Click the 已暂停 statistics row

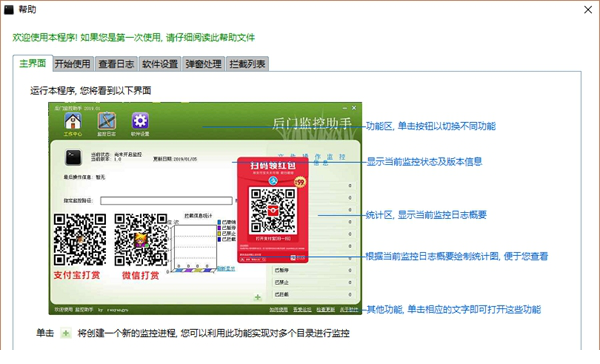313,270
